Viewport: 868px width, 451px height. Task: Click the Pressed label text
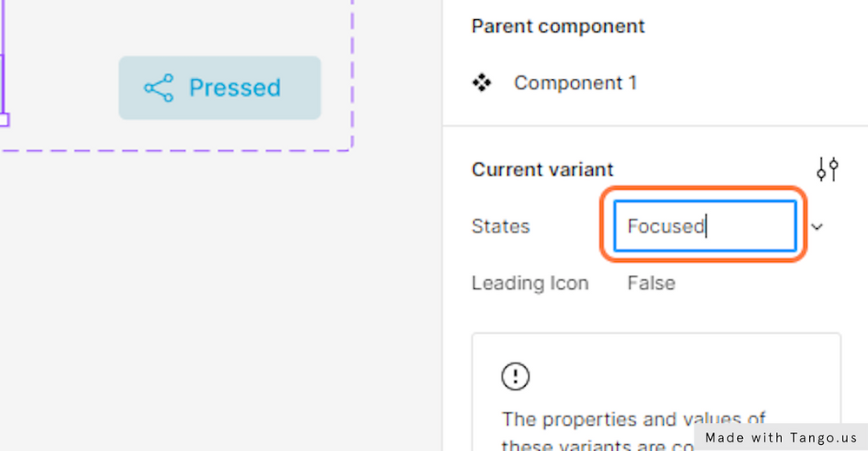tap(234, 88)
